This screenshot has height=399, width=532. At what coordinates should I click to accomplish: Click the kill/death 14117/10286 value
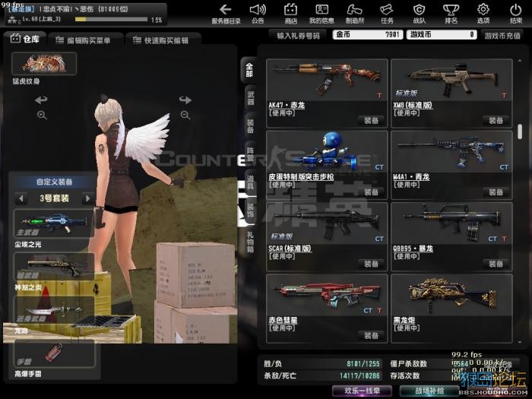click(x=359, y=375)
